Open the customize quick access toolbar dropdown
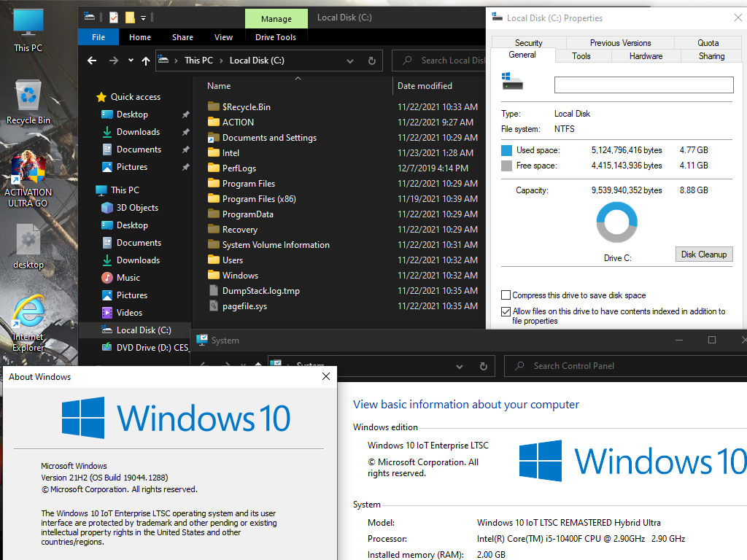Screen dimensions: 747x560 point(144,18)
